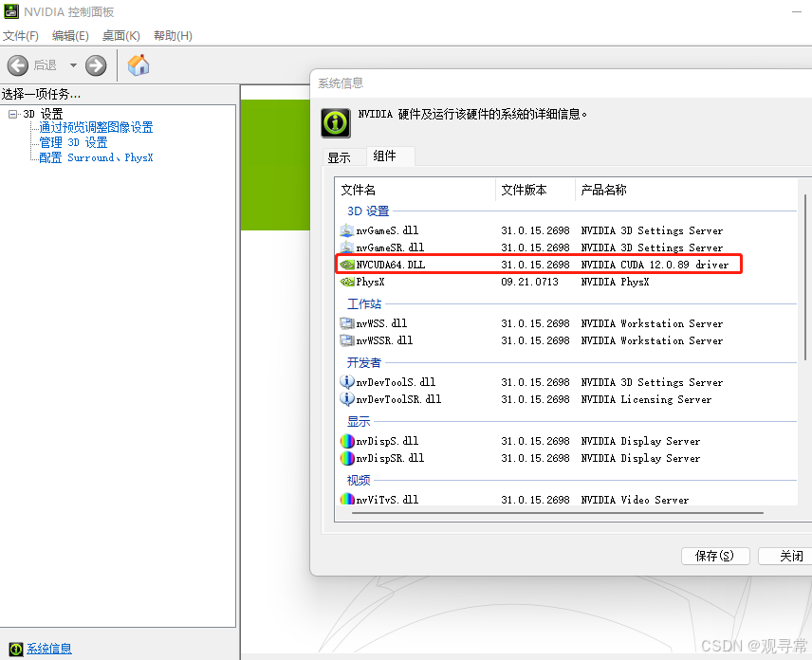Open the 文件(F) menu
This screenshot has height=660, width=812.
coord(21,36)
